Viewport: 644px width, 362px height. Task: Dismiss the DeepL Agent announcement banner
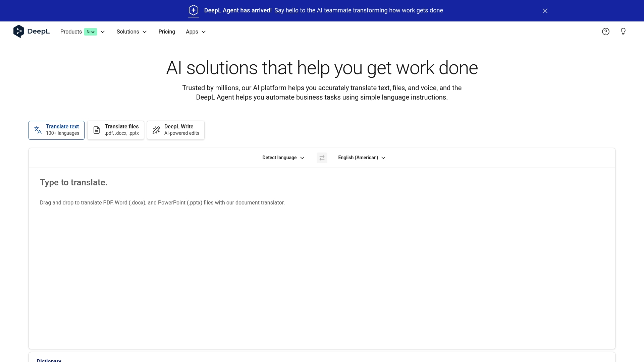[x=545, y=10]
